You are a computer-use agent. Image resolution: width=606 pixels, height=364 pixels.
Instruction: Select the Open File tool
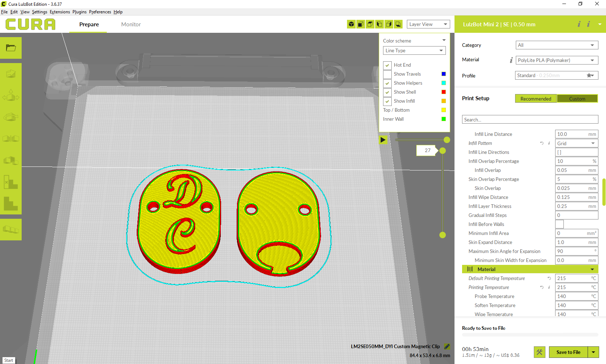pyautogui.click(x=10, y=48)
